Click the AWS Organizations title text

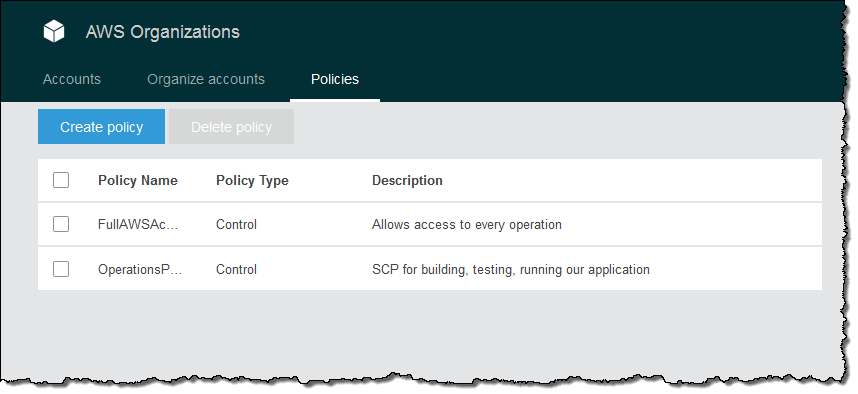coord(163,32)
